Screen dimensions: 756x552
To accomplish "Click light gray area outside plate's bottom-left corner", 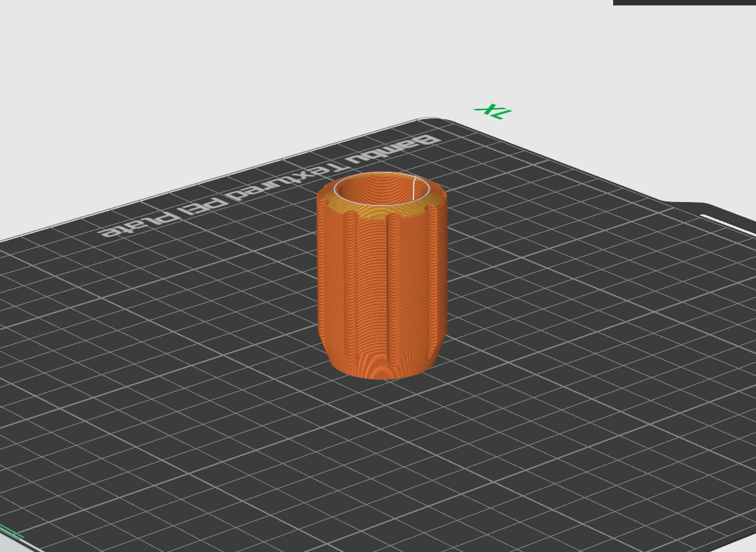I will click(9, 547).
